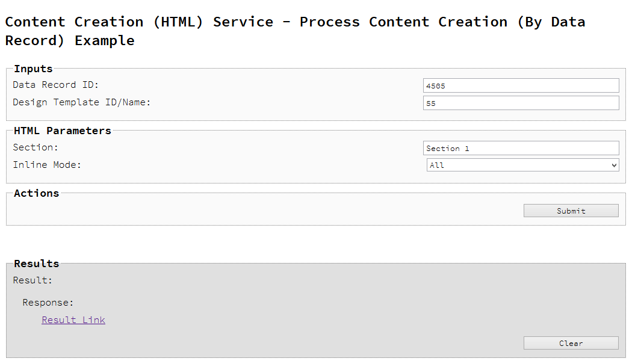This screenshot has height=364, width=632.
Task: Click the "Data Record ID:" label
Action: click(56, 85)
